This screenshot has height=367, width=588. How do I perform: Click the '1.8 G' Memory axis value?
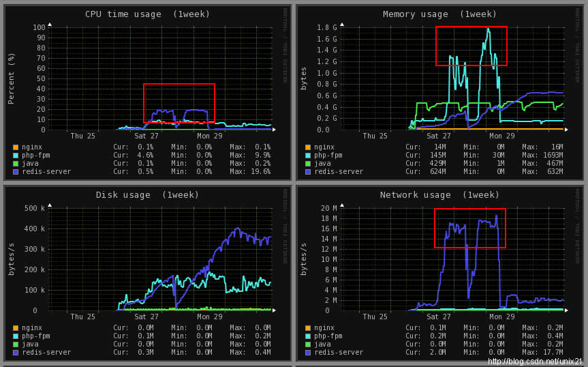point(326,27)
